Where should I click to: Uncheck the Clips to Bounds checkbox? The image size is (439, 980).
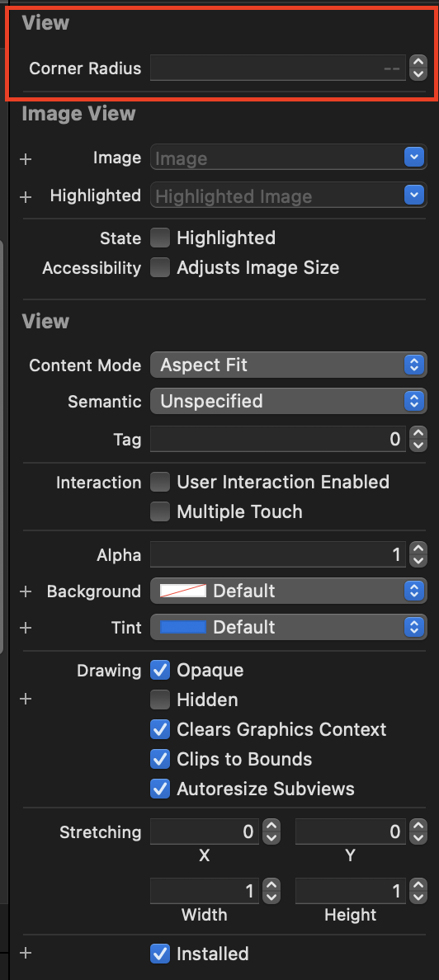click(x=160, y=760)
